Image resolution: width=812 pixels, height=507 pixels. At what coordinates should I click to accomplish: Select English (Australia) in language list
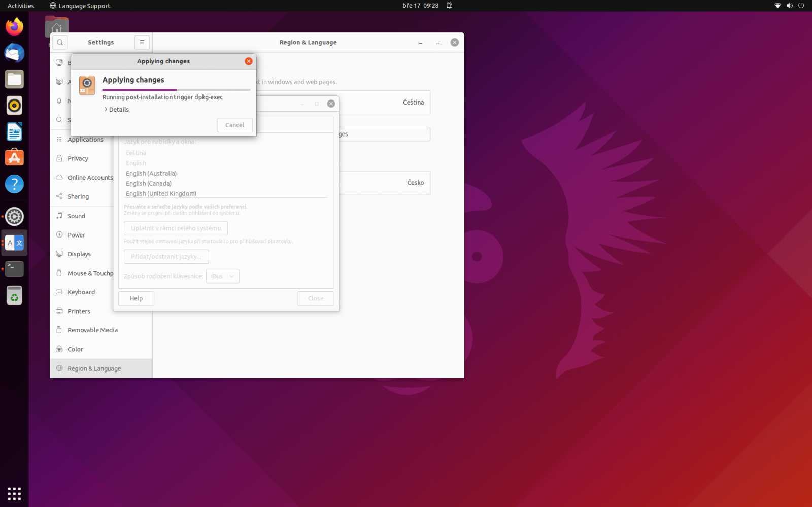click(151, 173)
